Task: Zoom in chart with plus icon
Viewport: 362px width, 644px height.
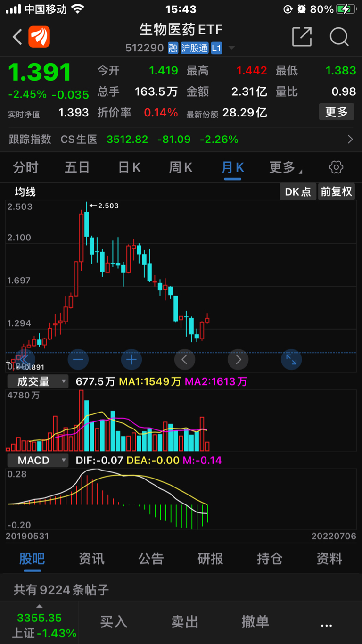Action: click(x=132, y=360)
